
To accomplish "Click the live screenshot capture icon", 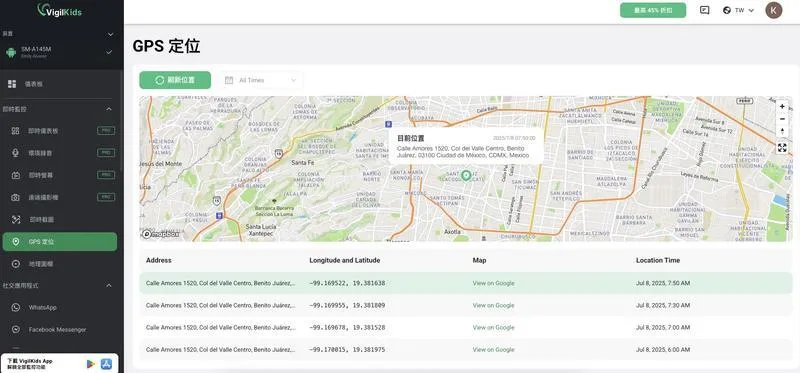I will 16,219.
